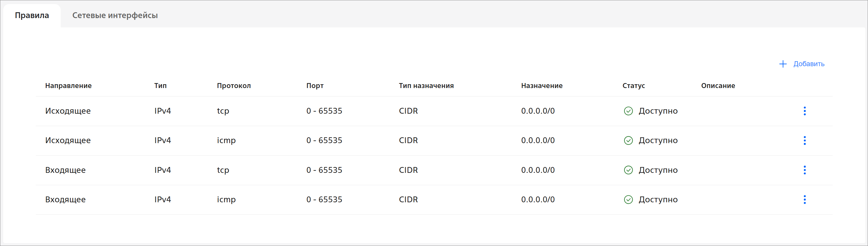Select the Исходящее cell of icmp rule
Image resolution: width=868 pixels, height=246 pixels.
[68, 140]
